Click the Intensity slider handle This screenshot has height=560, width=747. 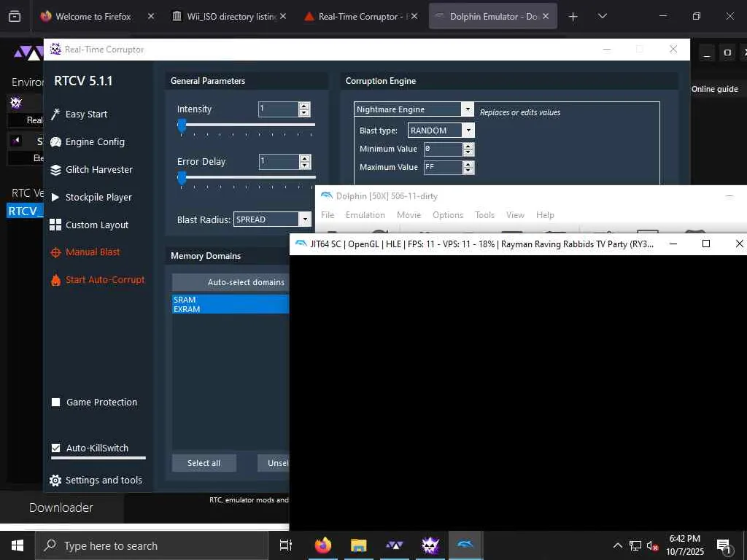point(182,125)
